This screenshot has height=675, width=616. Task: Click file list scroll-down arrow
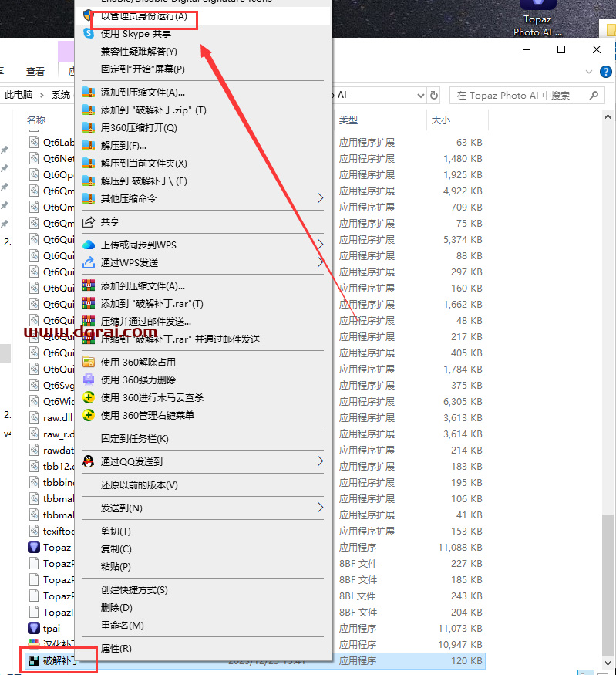(x=608, y=663)
